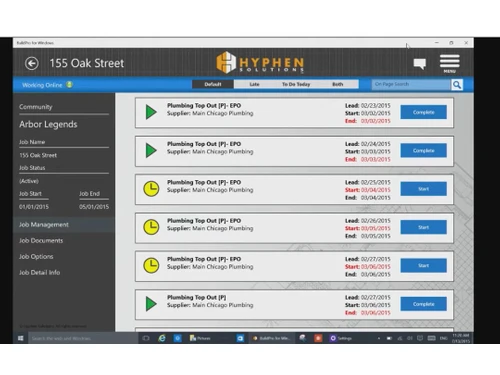Select the Both filter tab
Image resolution: width=500 pixels, height=375 pixels.
click(338, 84)
